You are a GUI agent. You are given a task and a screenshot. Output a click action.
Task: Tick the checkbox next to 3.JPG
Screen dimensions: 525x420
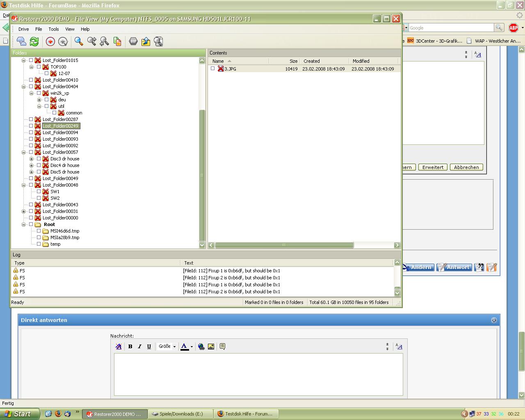tap(212, 68)
